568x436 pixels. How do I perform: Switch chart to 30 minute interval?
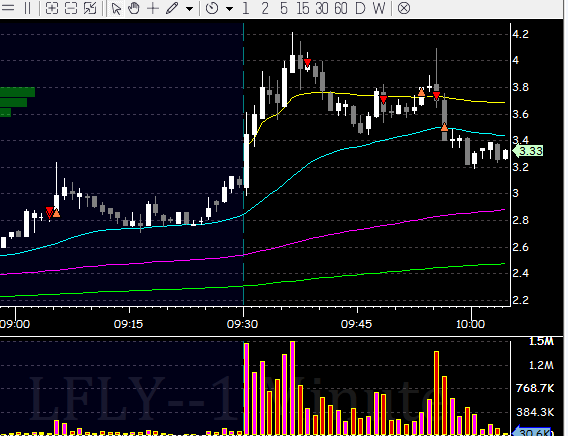[322, 8]
